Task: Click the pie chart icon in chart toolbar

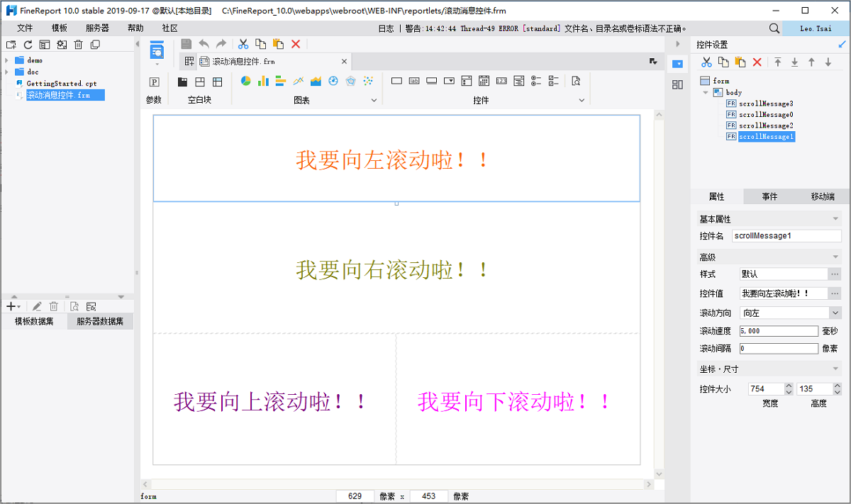Action: coord(246,81)
